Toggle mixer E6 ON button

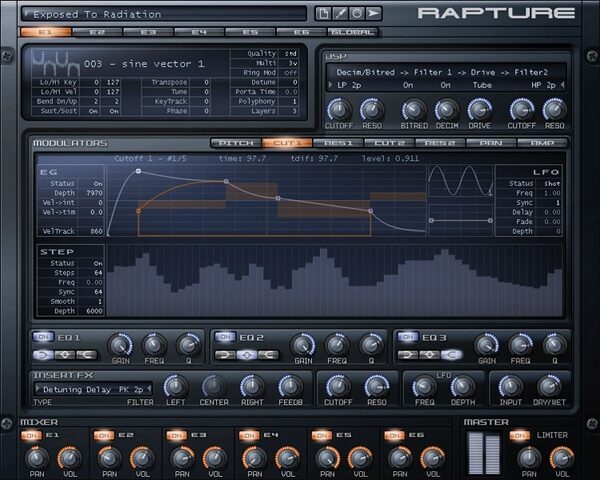coord(394,436)
